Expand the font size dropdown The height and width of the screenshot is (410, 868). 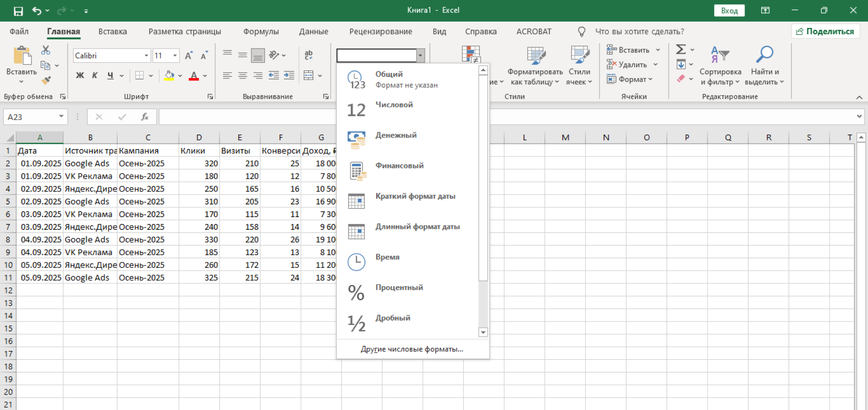175,56
